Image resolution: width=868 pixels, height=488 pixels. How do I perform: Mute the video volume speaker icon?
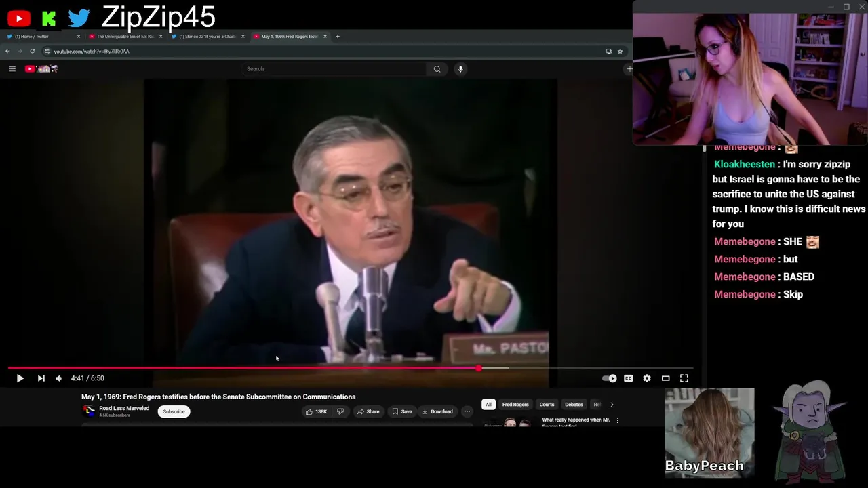pos(58,378)
